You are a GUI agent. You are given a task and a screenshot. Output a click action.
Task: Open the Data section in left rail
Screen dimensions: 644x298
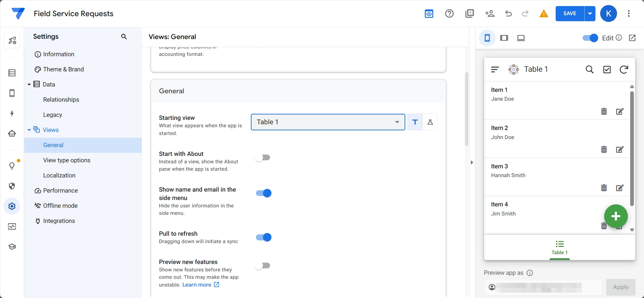[x=12, y=73]
